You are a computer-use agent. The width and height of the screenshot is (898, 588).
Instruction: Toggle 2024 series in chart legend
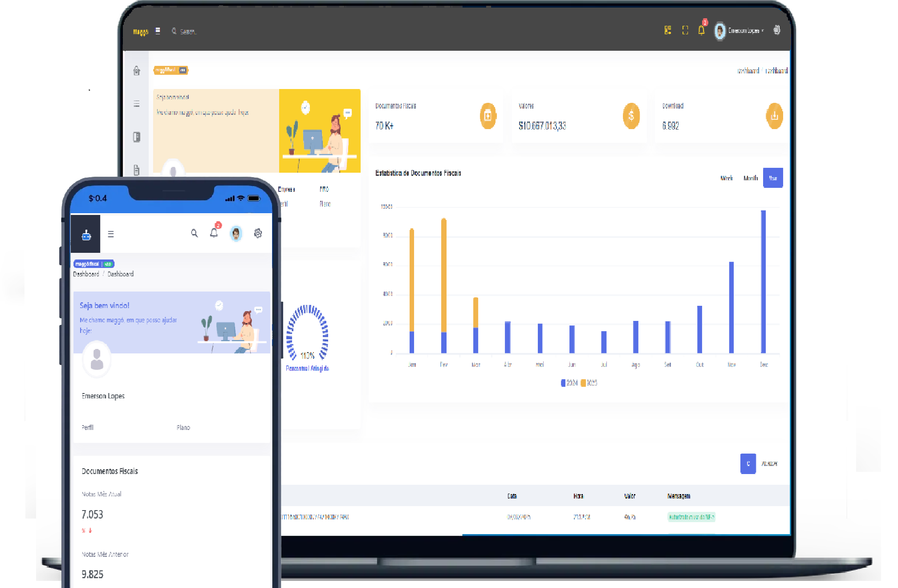(x=569, y=383)
